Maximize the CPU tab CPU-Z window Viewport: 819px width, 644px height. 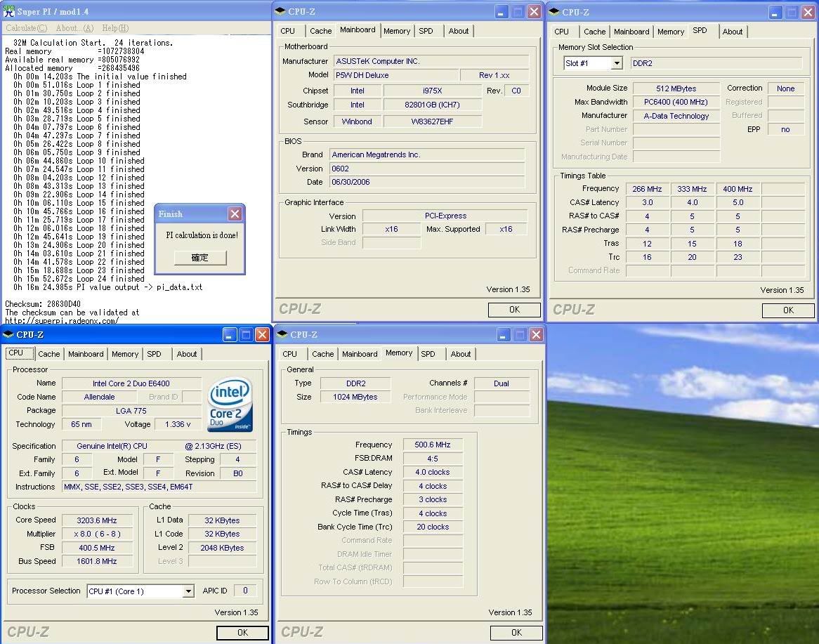pyautogui.click(x=246, y=335)
